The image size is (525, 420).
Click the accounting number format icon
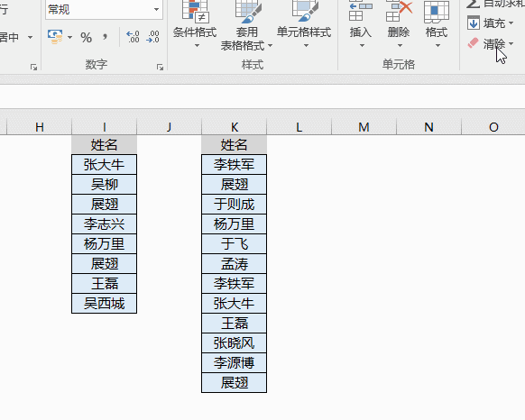pyautogui.click(x=55, y=37)
